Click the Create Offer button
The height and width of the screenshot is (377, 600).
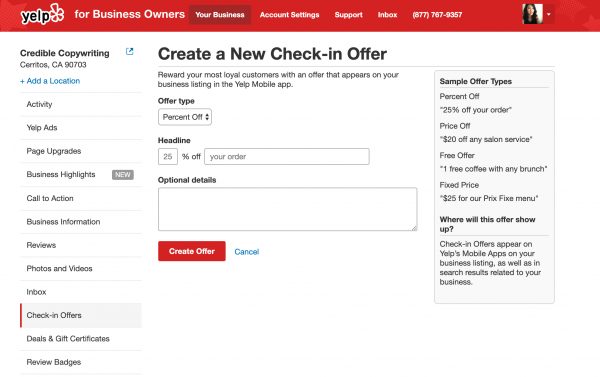point(192,251)
